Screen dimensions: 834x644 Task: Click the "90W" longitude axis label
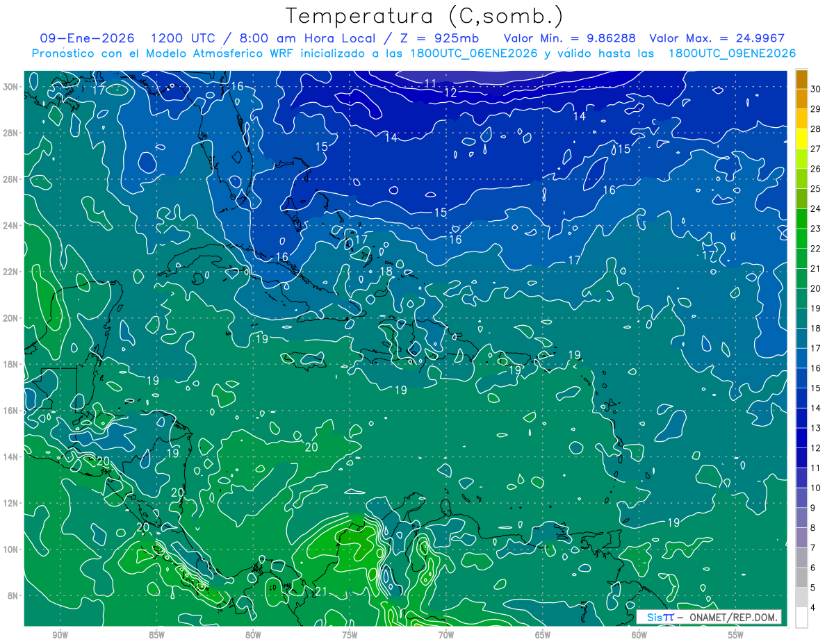[x=60, y=635]
